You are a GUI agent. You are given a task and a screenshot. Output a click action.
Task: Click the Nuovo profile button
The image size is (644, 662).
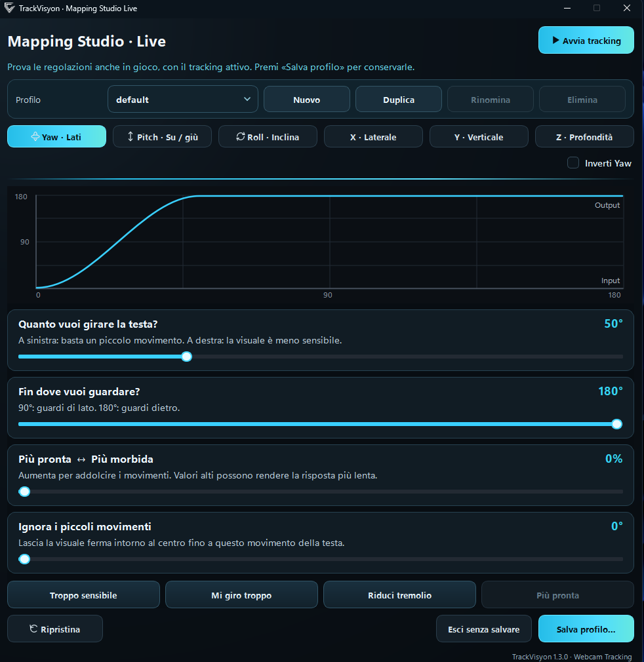(x=307, y=100)
